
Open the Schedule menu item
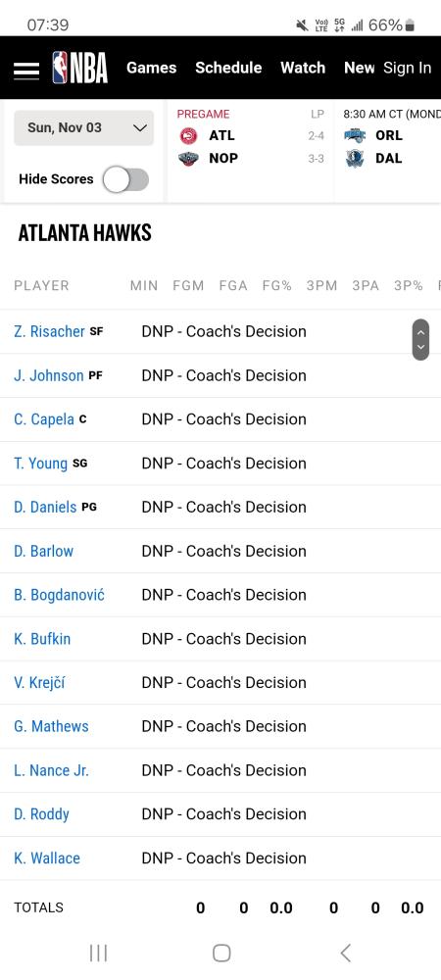(x=228, y=69)
